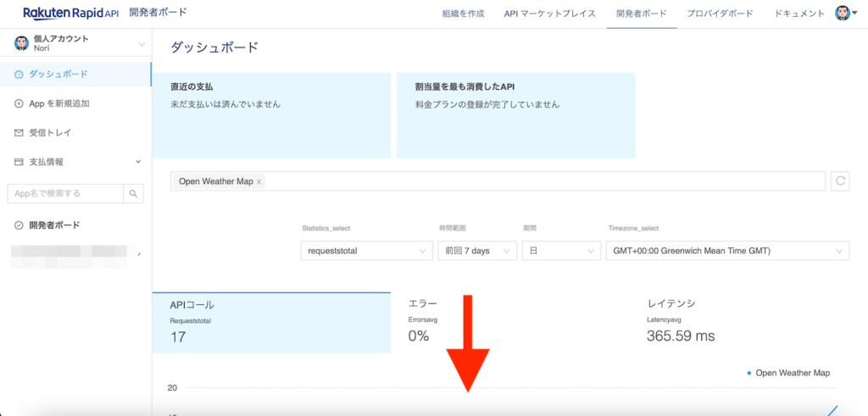Image resolution: width=868 pixels, height=416 pixels.
Task: Open the 前回 7 days time range dropdown
Action: click(x=476, y=251)
